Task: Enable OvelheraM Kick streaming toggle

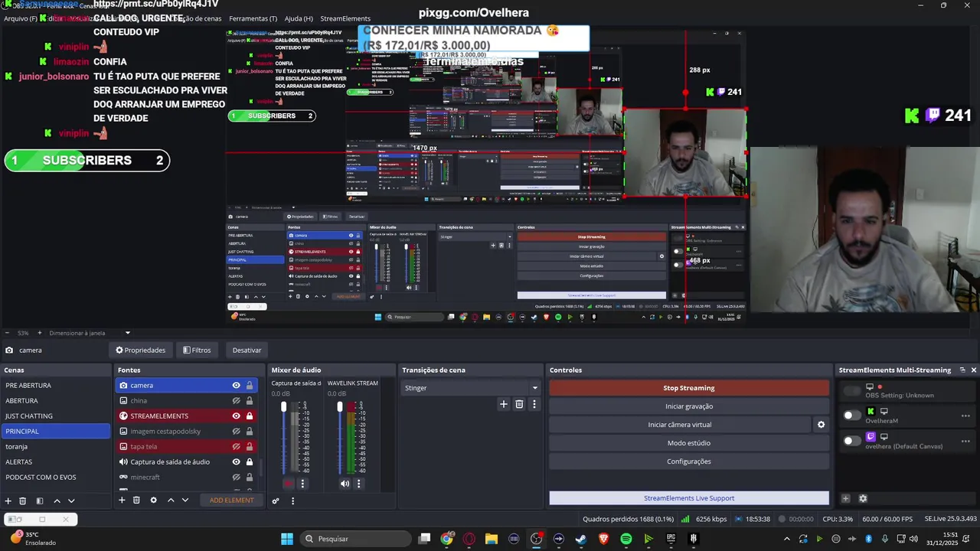Action: (852, 416)
